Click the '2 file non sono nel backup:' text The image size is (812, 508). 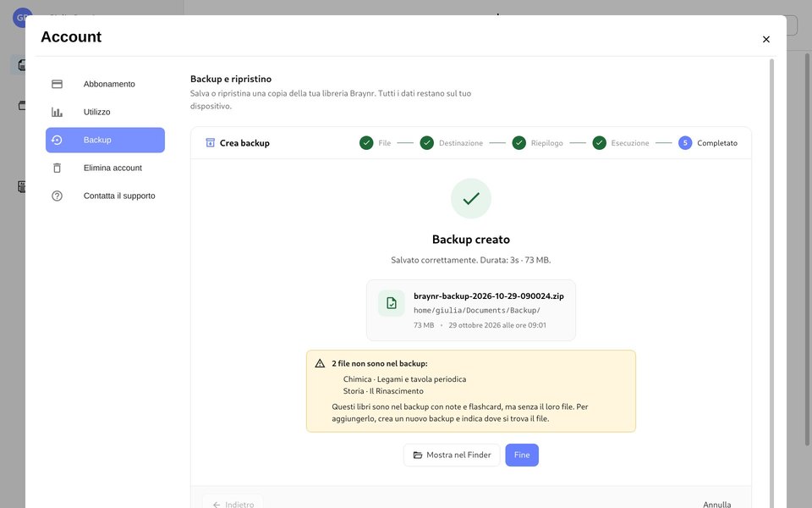pos(380,363)
